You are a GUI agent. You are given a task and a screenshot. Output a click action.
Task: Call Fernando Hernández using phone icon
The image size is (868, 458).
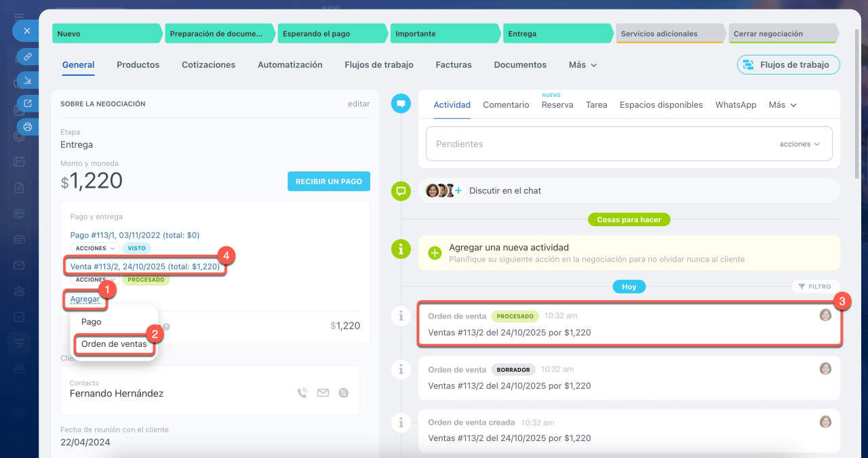(302, 393)
